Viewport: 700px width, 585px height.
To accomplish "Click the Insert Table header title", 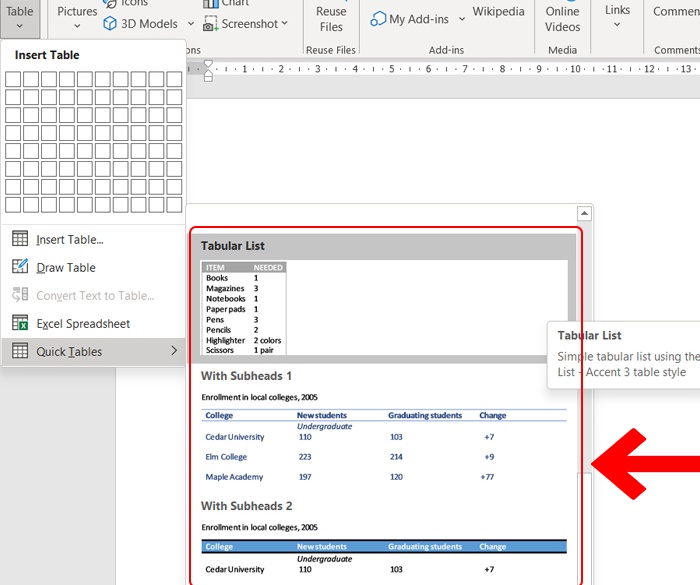I will [47, 55].
